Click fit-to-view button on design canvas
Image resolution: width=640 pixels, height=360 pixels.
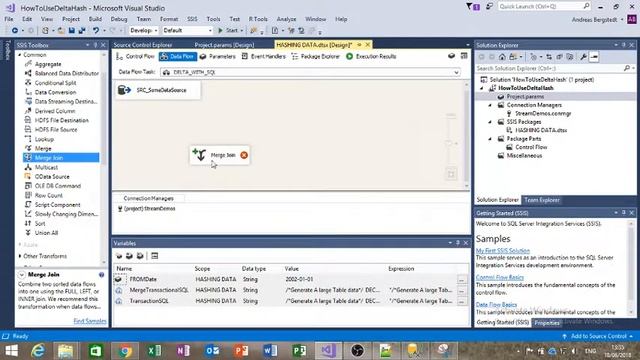451,174
